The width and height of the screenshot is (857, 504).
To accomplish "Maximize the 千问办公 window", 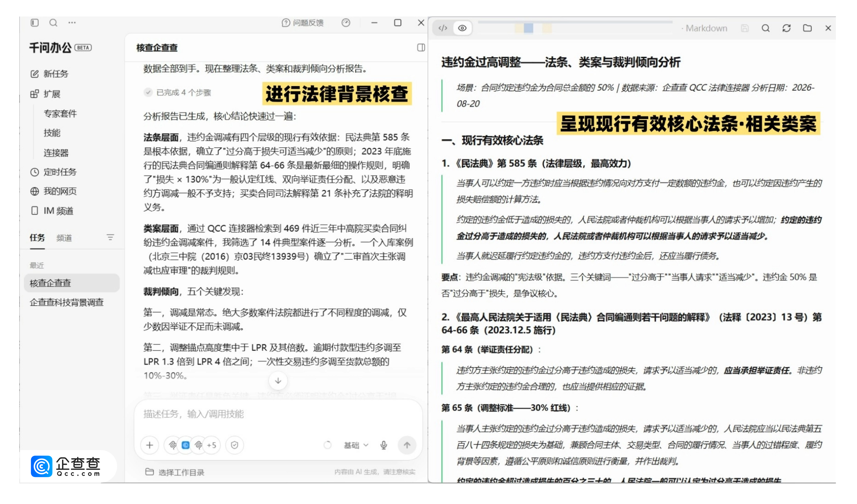I will tap(398, 23).
